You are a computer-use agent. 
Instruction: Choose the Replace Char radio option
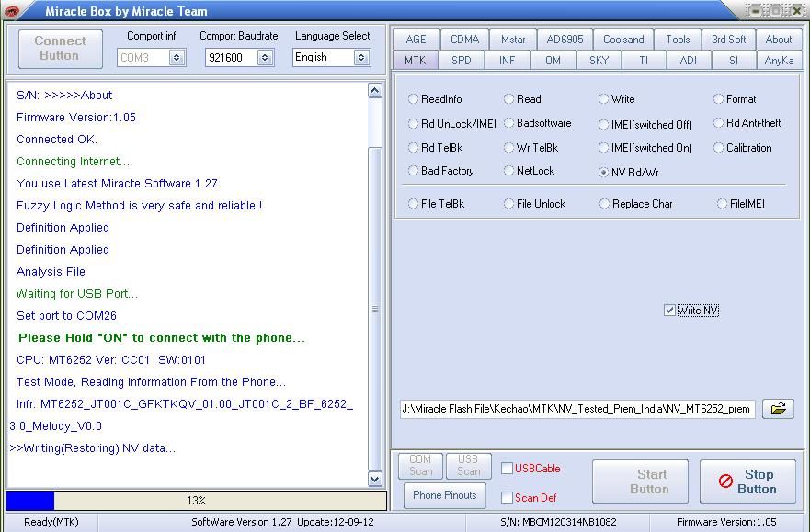coord(604,204)
